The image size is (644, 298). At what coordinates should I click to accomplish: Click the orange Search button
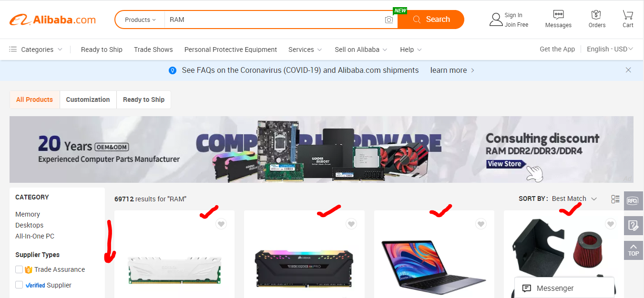pos(431,20)
